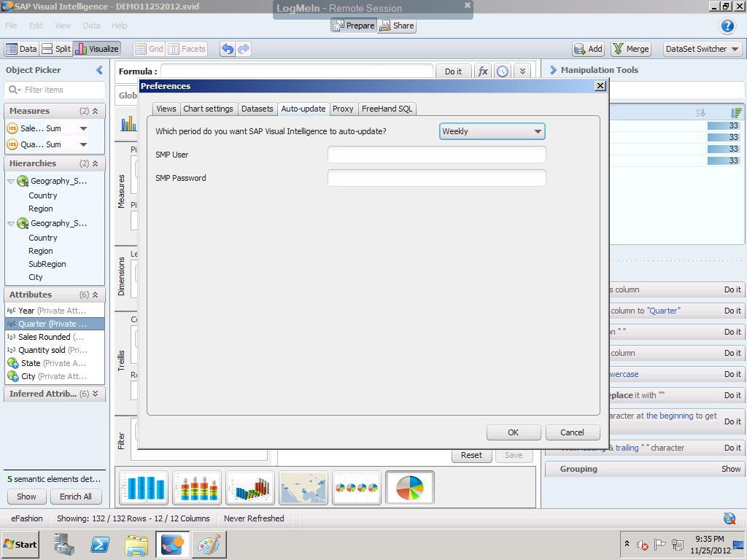Select the stacked bar chart thumbnail
Viewport: 747px width, 560px height.
pyautogui.click(x=197, y=488)
